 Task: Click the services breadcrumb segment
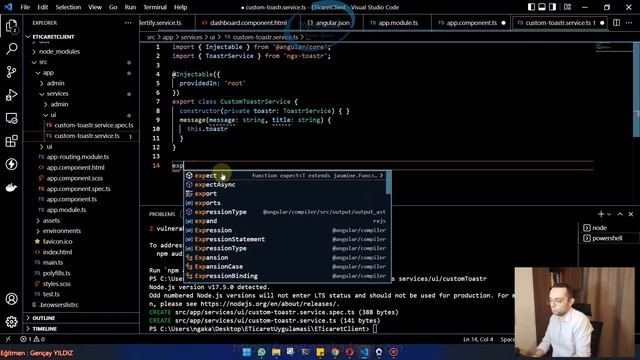click(191, 37)
